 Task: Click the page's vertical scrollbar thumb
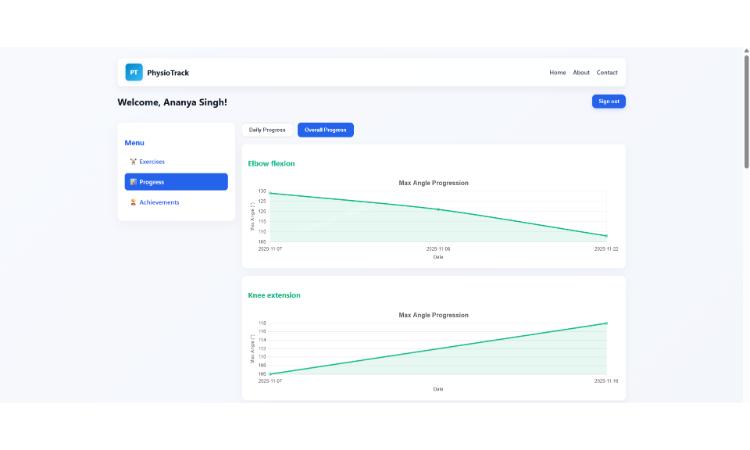(746, 111)
